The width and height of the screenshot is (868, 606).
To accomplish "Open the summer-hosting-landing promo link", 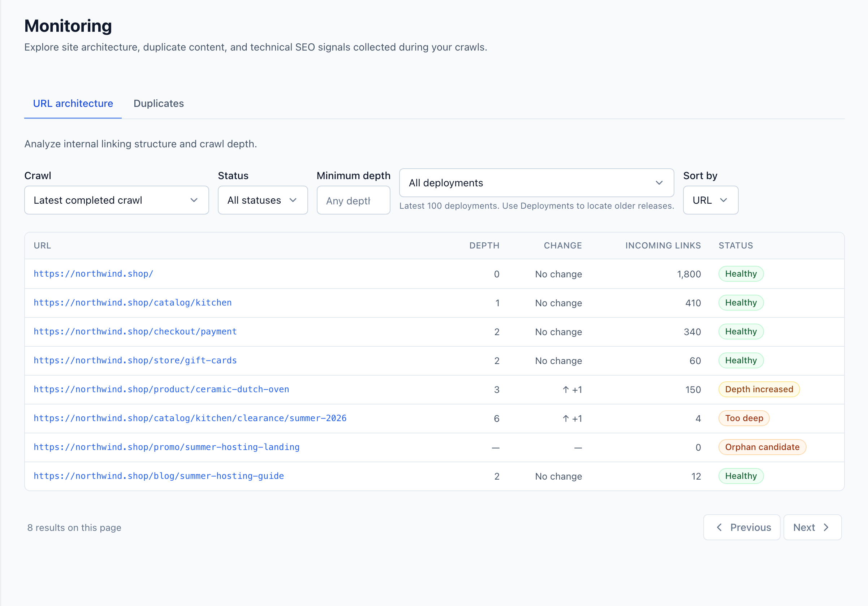I will click(x=167, y=447).
